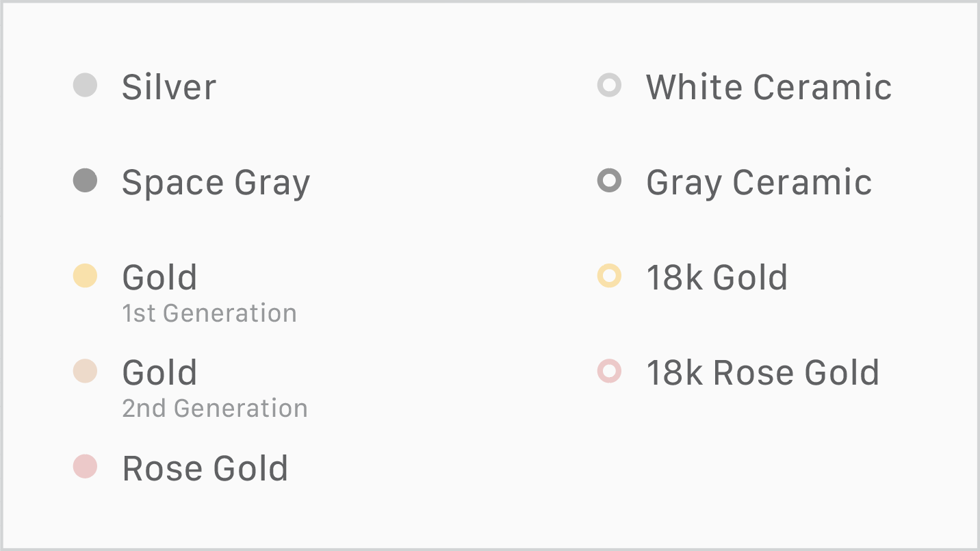Viewport: 980px width, 551px height.
Task: Select the Rose Gold filled dot
Action: [x=85, y=467]
